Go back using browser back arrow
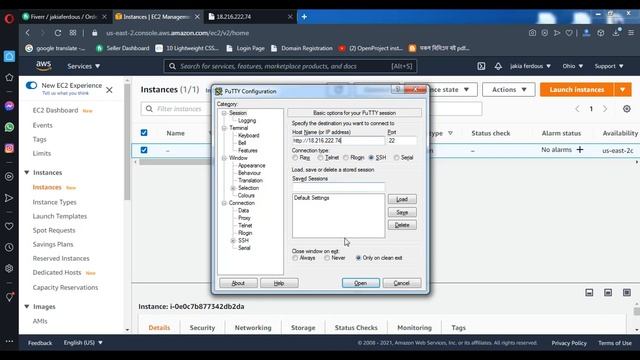This screenshot has height=360, width=640. [28, 33]
